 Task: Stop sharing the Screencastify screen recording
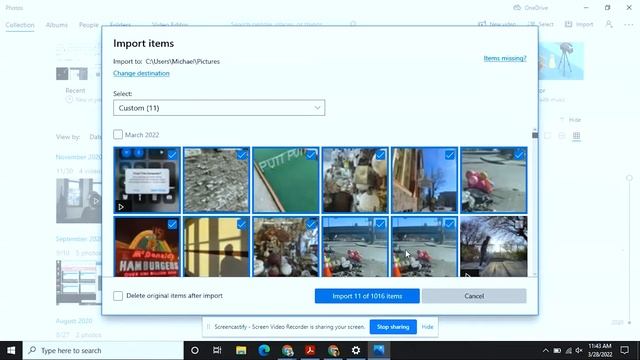click(x=393, y=327)
